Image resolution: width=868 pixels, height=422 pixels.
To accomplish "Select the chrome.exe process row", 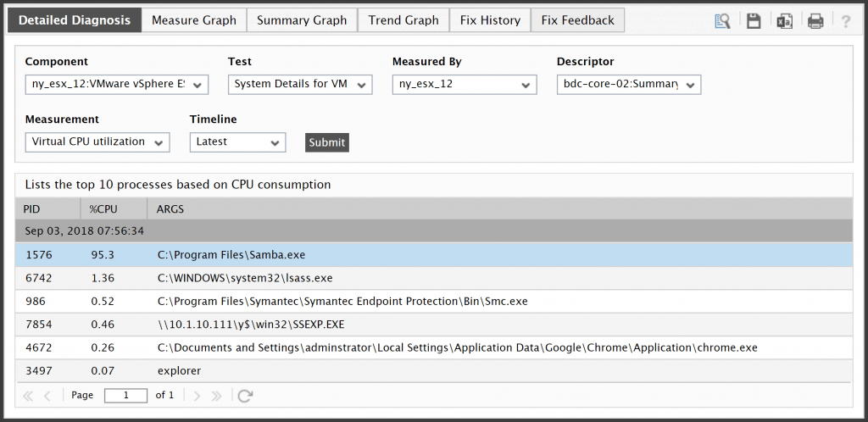I will 434,348.
